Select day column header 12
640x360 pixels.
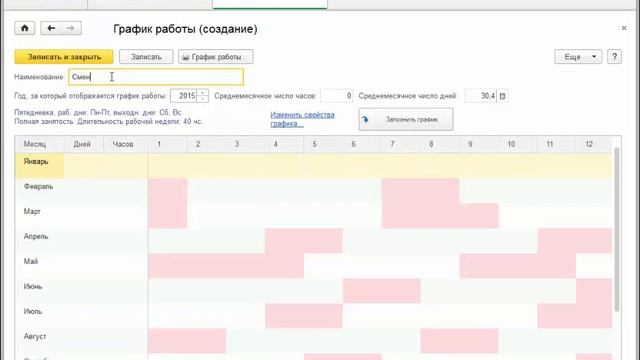pyautogui.click(x=594, y=144)
